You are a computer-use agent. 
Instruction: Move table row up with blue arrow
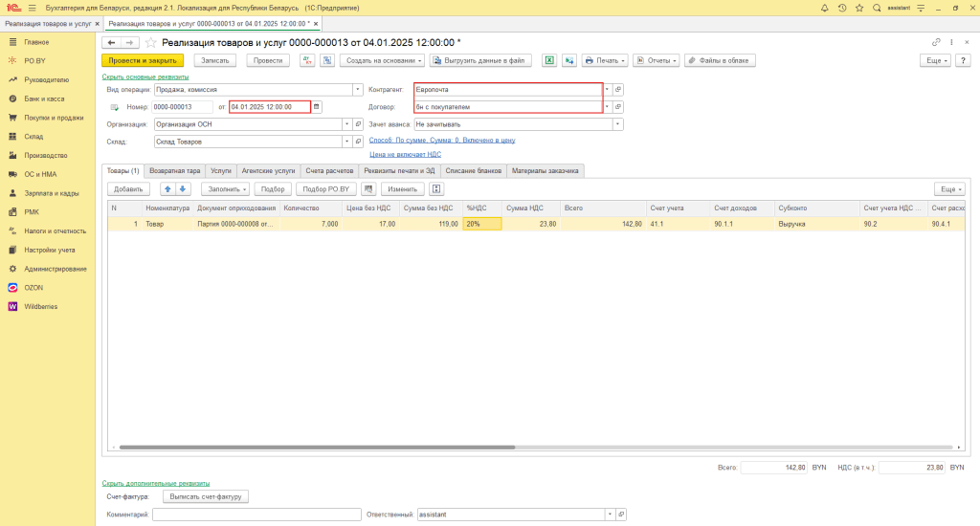coord(167,188)
